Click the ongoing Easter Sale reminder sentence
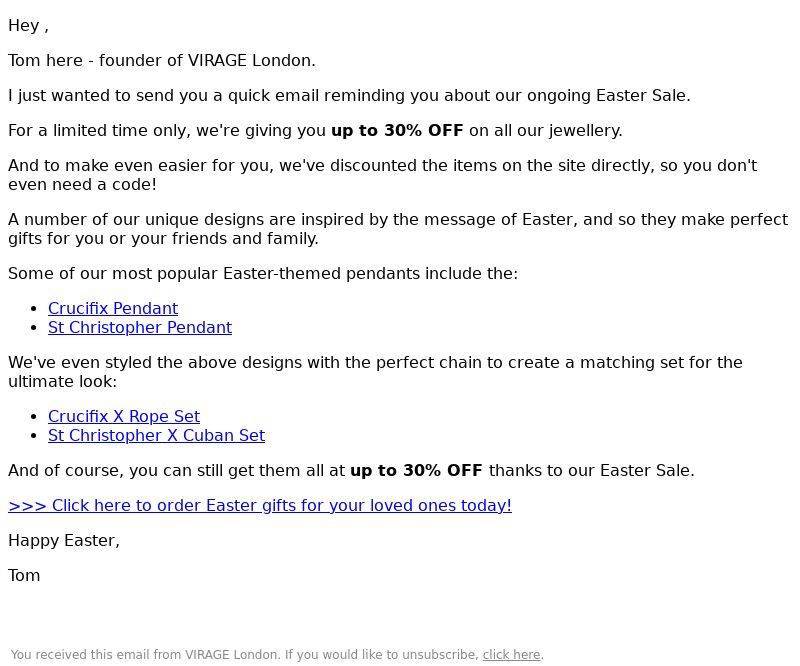Screen dimensions: 800x666 [x=349, y=95]
